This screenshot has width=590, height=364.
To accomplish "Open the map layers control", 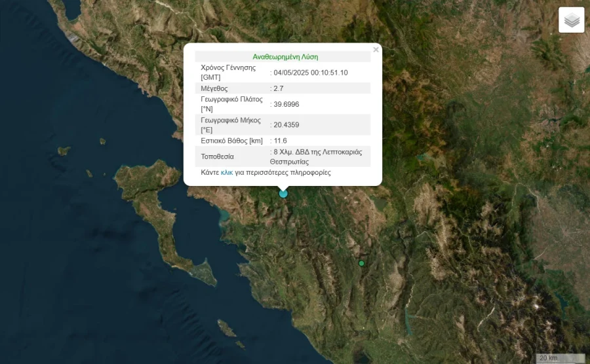I will (571, 20).
